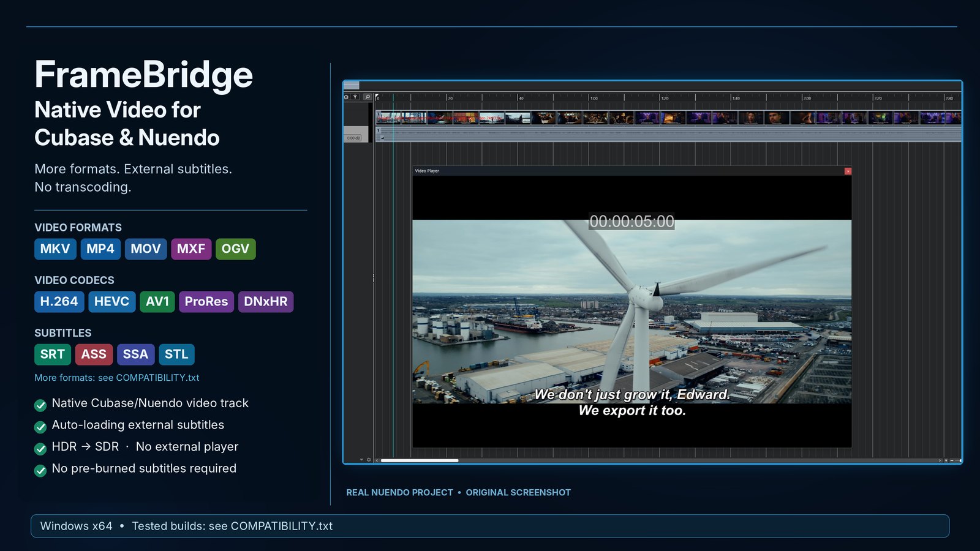Open the zoom presets dropdown at bottom right
Image resolution: width=980 pixels, height=551 pixels.
tap(946, 460)
